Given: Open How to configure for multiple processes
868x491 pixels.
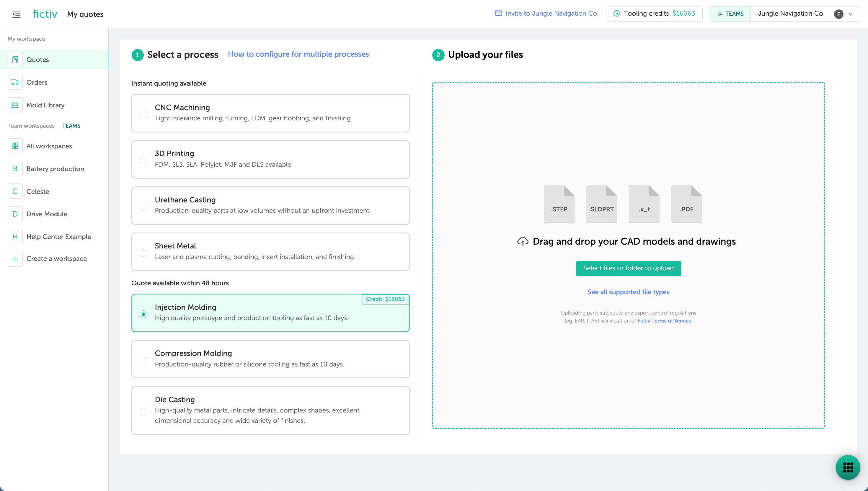Looking at the screenshot, I should pos(298,54).
